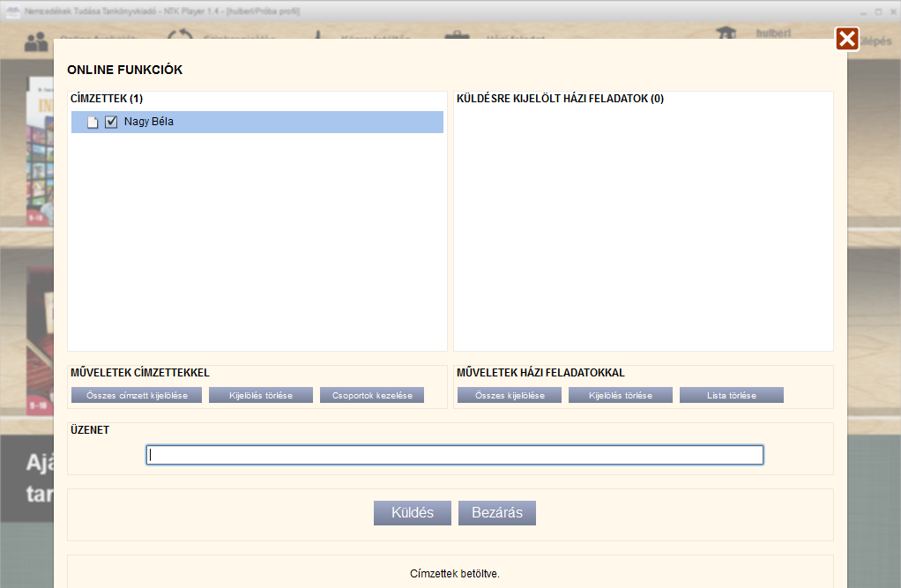Click the Kilépés exit link in background
Image resolution: width=901 pixels, height=588 pixels.
click(x=875, y=41)
